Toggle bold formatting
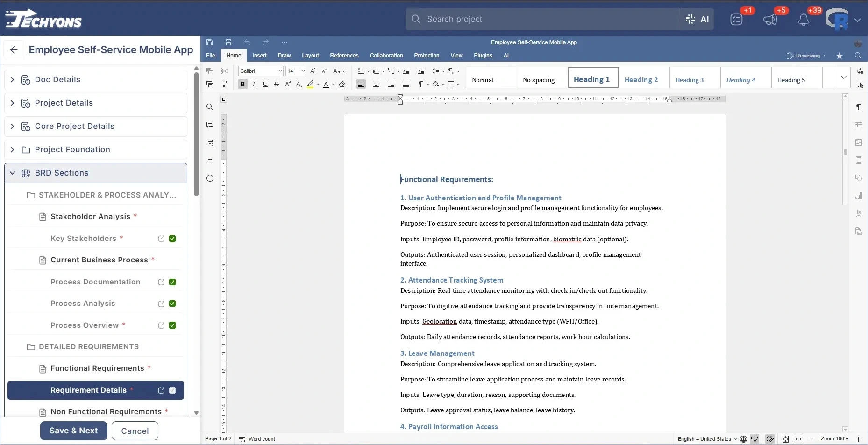 (242, 85)
